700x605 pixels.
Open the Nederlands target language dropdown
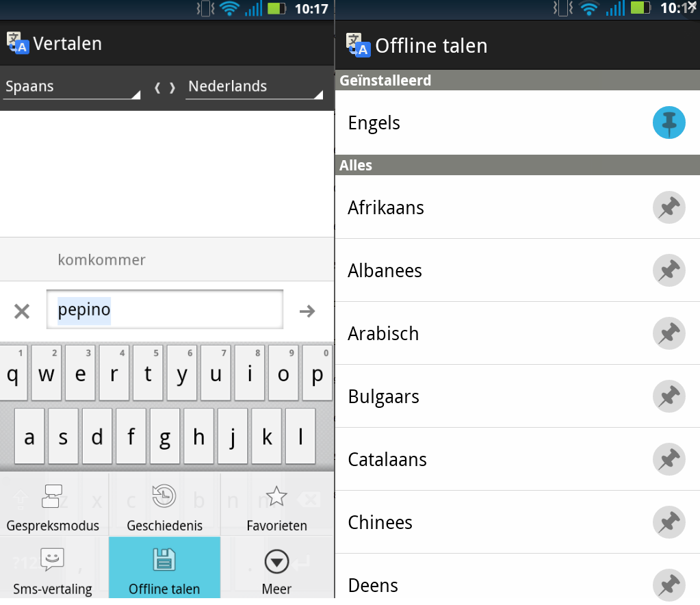tap(255, 87)
